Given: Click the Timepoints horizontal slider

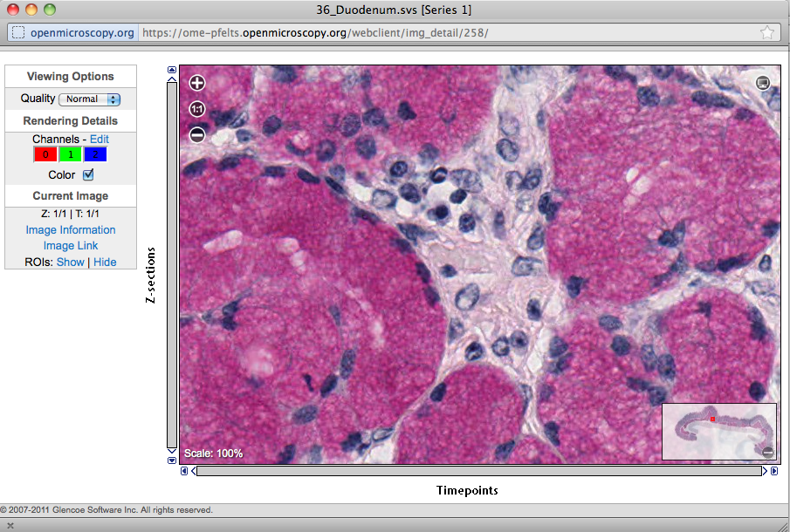Looking at the screenshot, I should [x=479, y=471].
